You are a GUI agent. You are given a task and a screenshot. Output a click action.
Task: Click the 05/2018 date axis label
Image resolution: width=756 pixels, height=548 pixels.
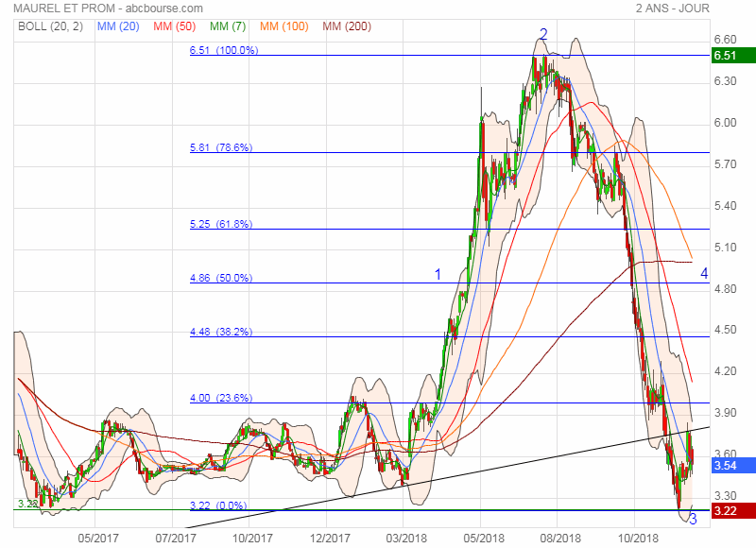click(484, 538)
